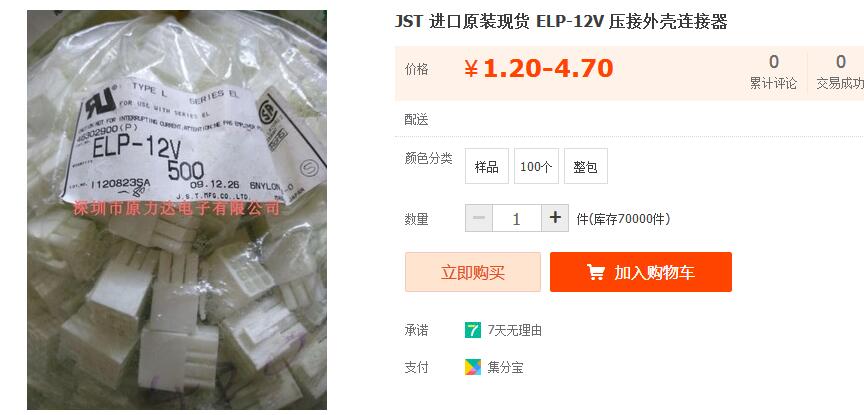Click the product title JST ELP-12V
Image resolution: width=864 pixels, height=415 pixels.
click(x=561, y=21)
